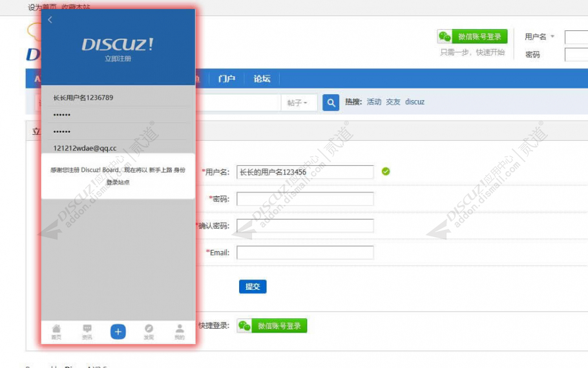Focus the Email registration input field
The width and height of the screenshot is (588, 368).
pos(305,252)
